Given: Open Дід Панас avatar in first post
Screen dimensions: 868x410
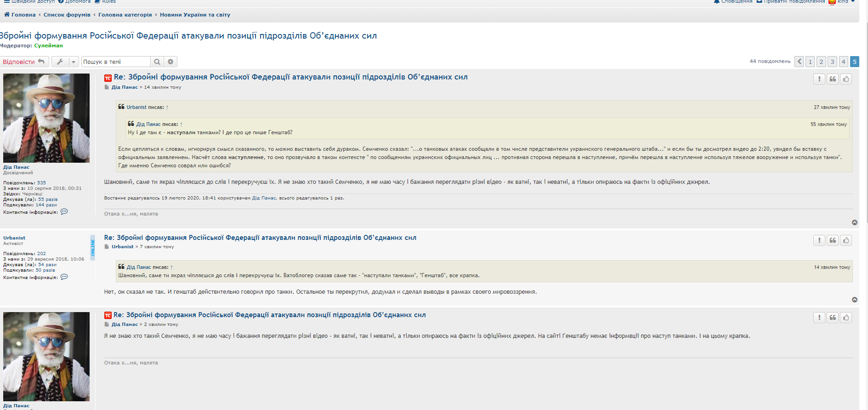Looking at the screenshot, I should tap(46, 118).
